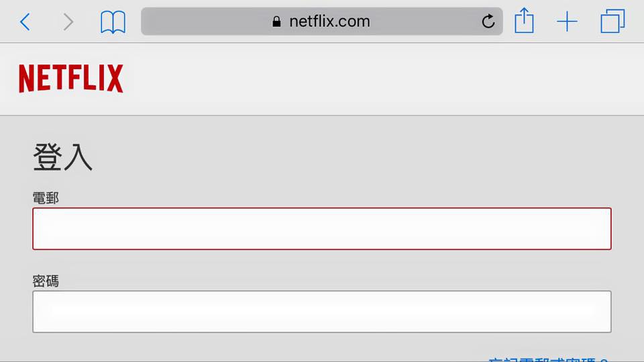Add a new tab with plus icon
The image size is (644, 362).
[x=568, y=21]
